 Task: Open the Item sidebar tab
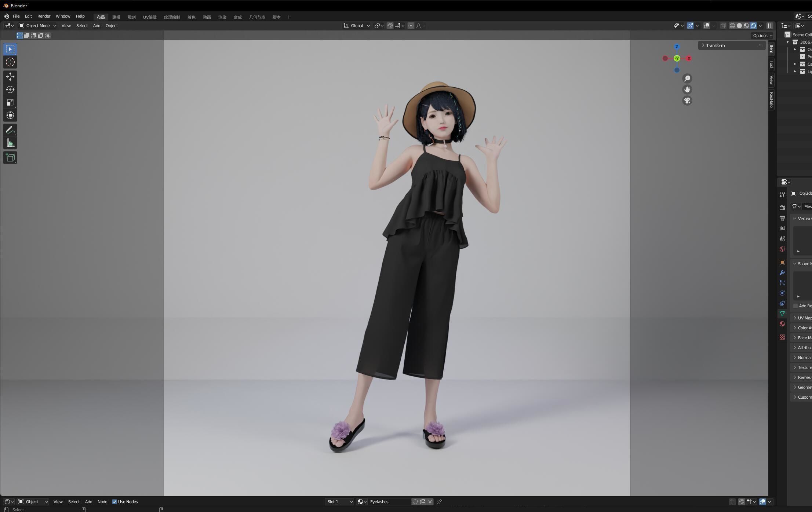coord(771,49)
